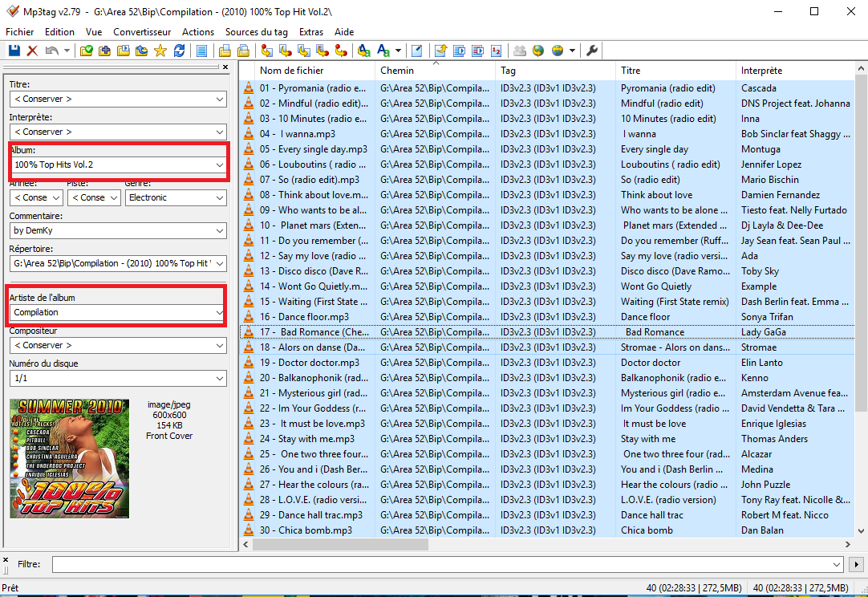868x597 pixels.
Task: Run the Text file - Tag converter icon
Action: pos(322,51)
